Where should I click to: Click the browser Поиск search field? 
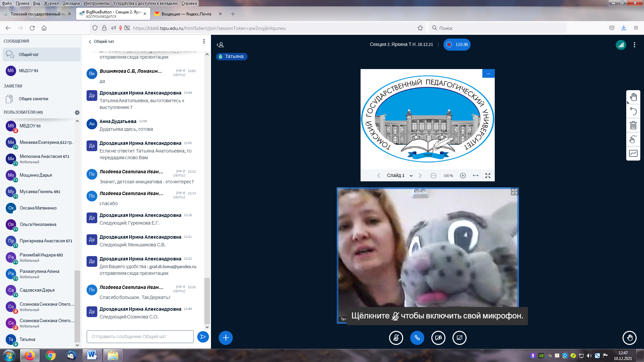coord(497,28)
